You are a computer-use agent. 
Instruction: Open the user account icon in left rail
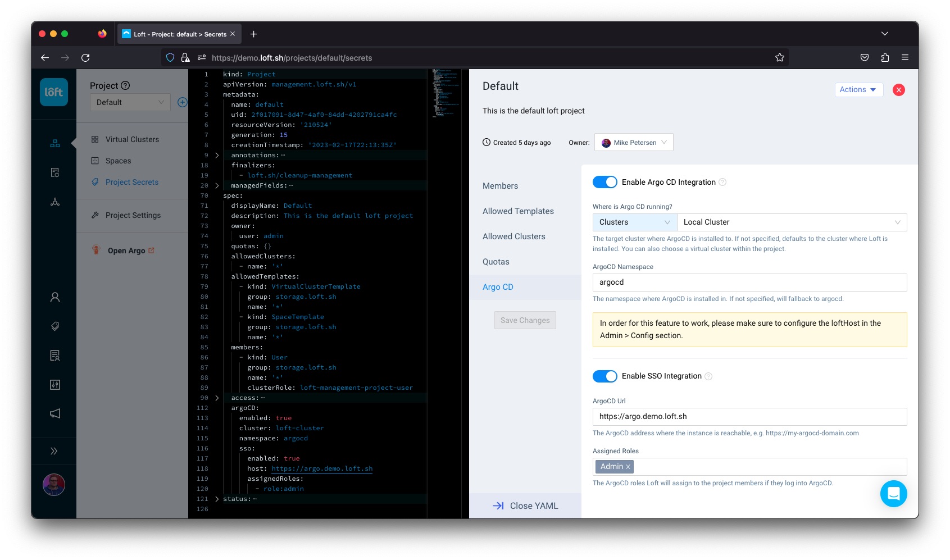point(55,297)
